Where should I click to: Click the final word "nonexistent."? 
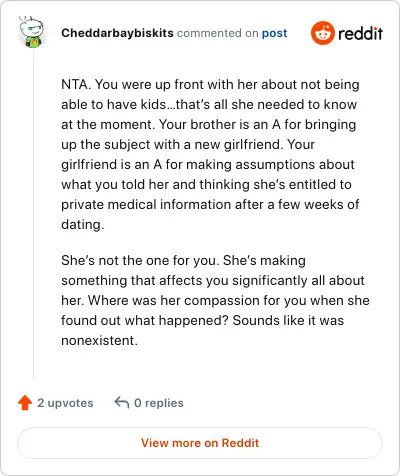tap(99, 340)
